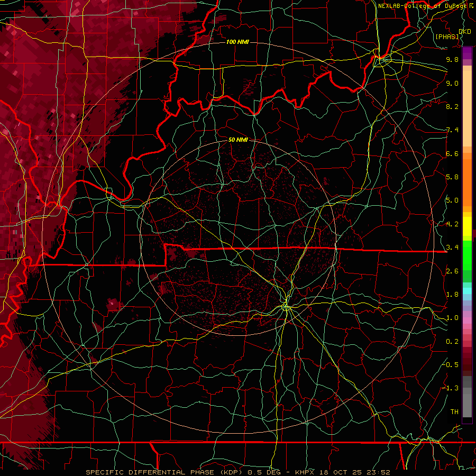Select the 4.2 scale value

[x=452, y=224]
